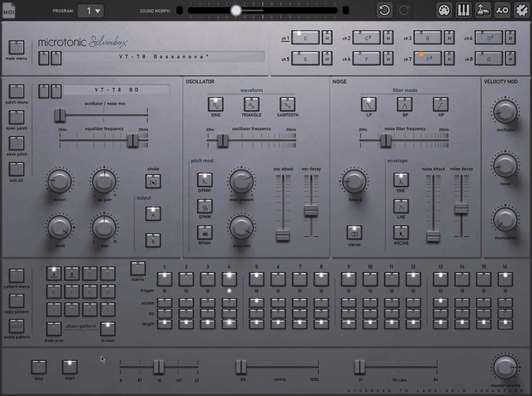532x396 pixels.
Task: Mute channel 4 with its M button
Action: [511, 38]
